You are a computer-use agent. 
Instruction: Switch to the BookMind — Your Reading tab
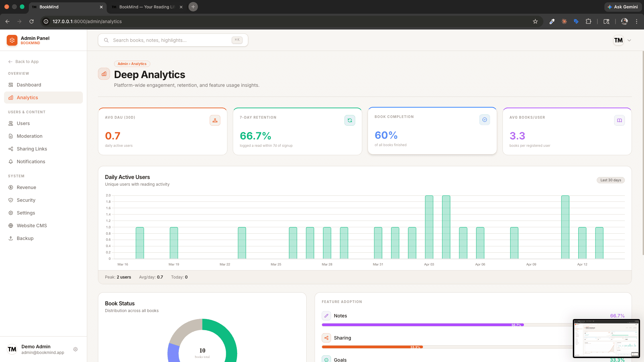pyautogui.click(x=147, y=7)
